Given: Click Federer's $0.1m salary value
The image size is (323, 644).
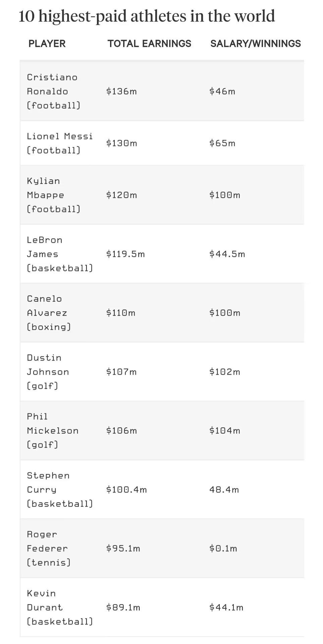Looking at the screenshot, I should click(223, 548).
